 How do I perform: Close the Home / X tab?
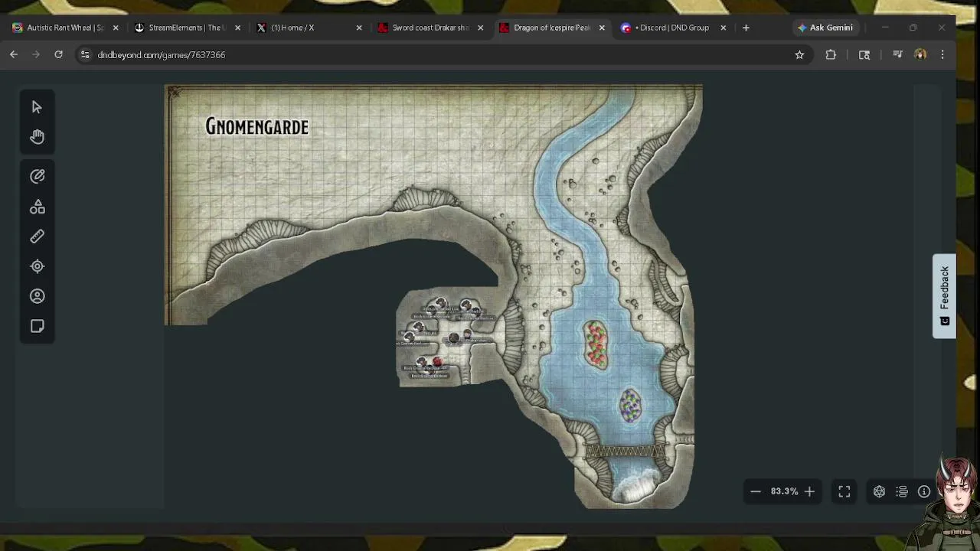point(359,28)
